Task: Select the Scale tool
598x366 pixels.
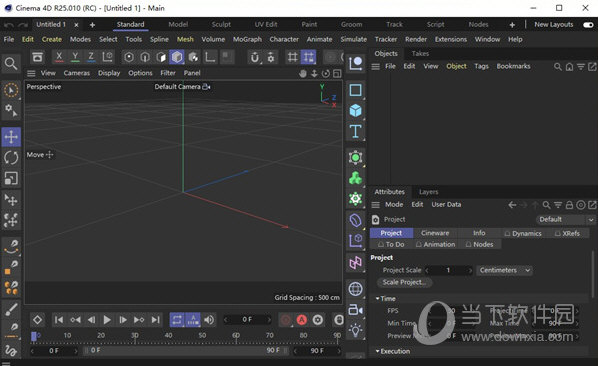Action: pos(11,178)
